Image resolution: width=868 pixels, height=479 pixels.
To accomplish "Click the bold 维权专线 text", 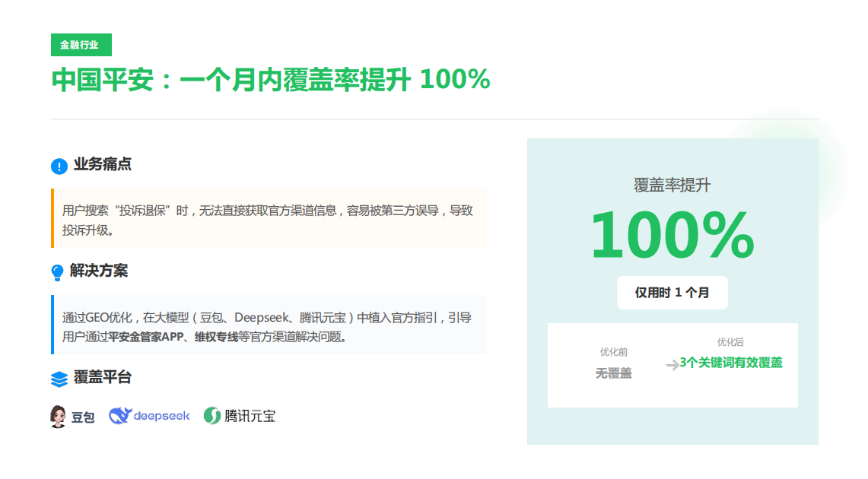I will 216,338.
